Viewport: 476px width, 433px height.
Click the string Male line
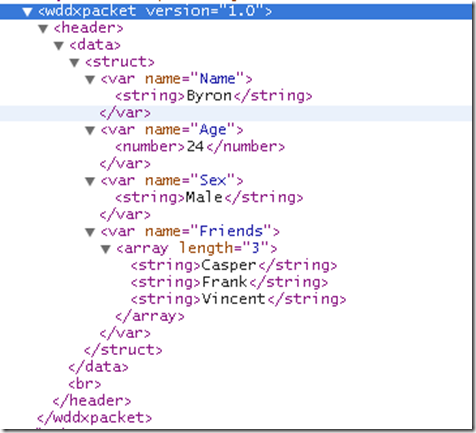click(x=209, y=198)
